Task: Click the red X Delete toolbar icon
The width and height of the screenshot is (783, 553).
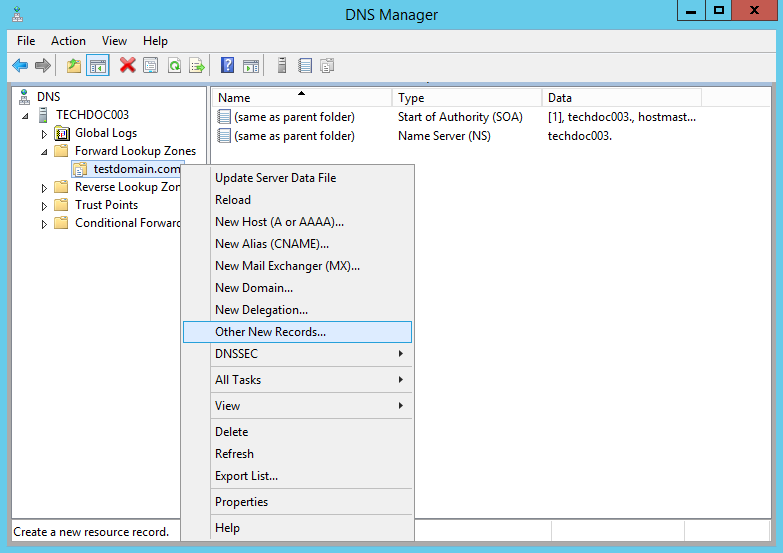Action: (128, 65)
